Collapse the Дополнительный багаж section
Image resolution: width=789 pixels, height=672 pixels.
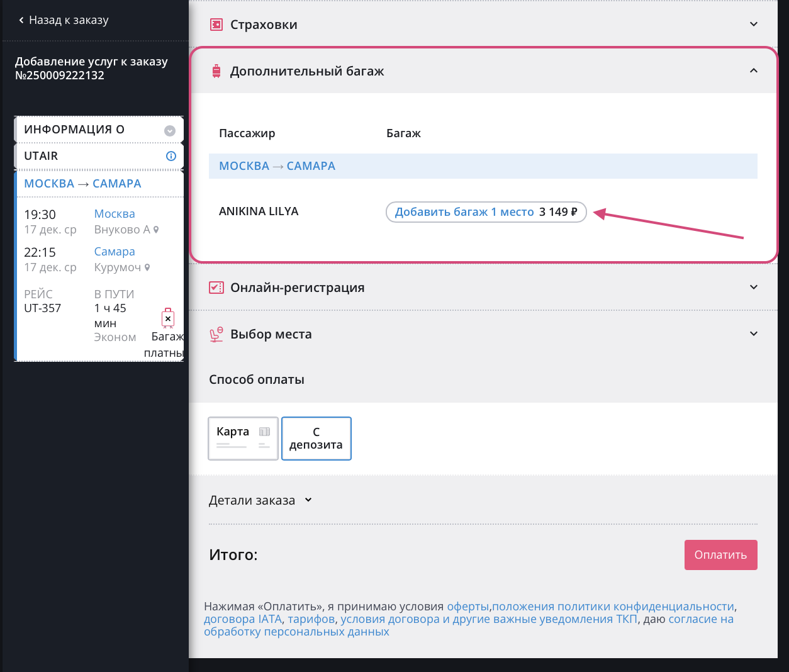click(754, 71)
